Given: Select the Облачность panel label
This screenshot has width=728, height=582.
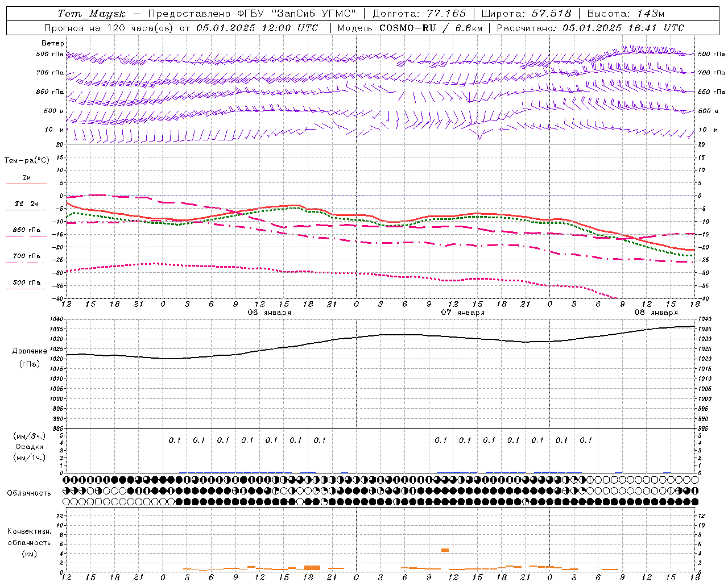Looking at the screenshot, I should coord(29,493).
